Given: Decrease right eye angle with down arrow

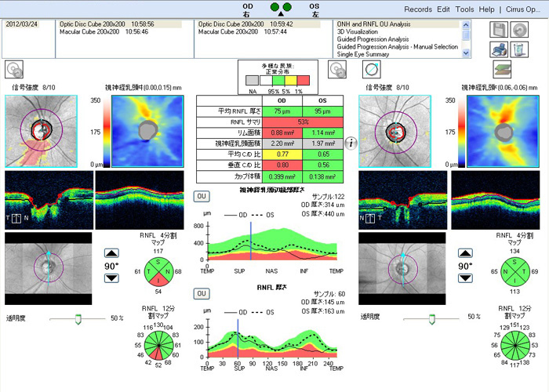Looking at the screenshot, I should 464,280.
